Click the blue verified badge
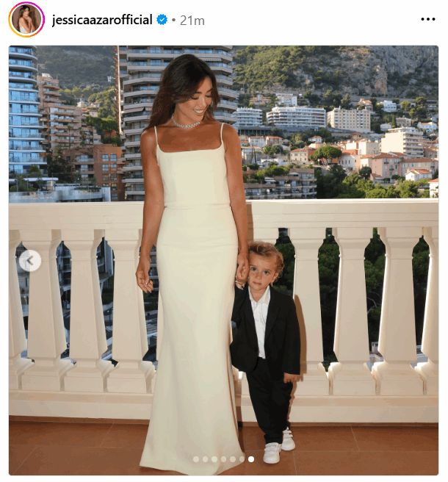 pos(162,20)
